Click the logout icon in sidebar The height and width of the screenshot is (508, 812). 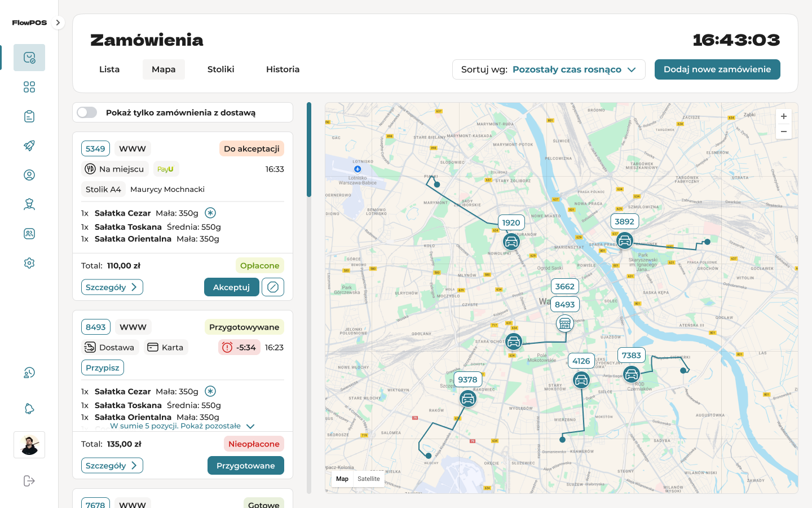(x=29, y=481)
